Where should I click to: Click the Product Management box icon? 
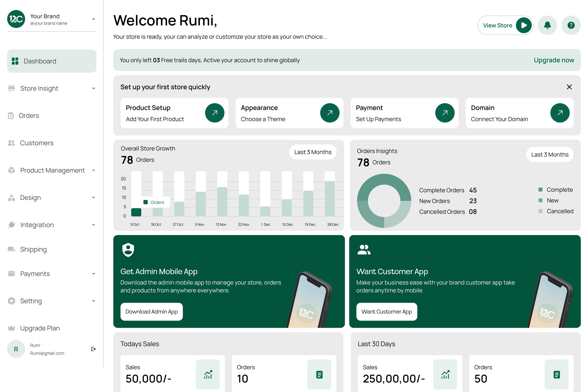tap(11, 170)
